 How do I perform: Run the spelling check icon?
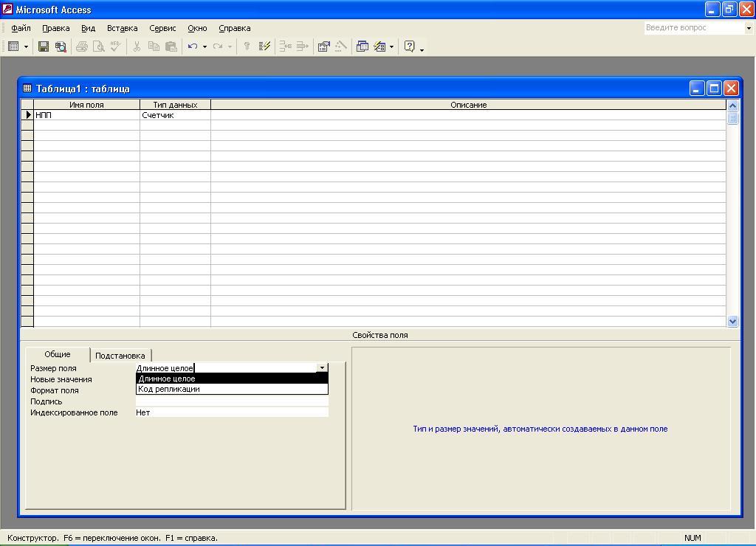[115, 46]
